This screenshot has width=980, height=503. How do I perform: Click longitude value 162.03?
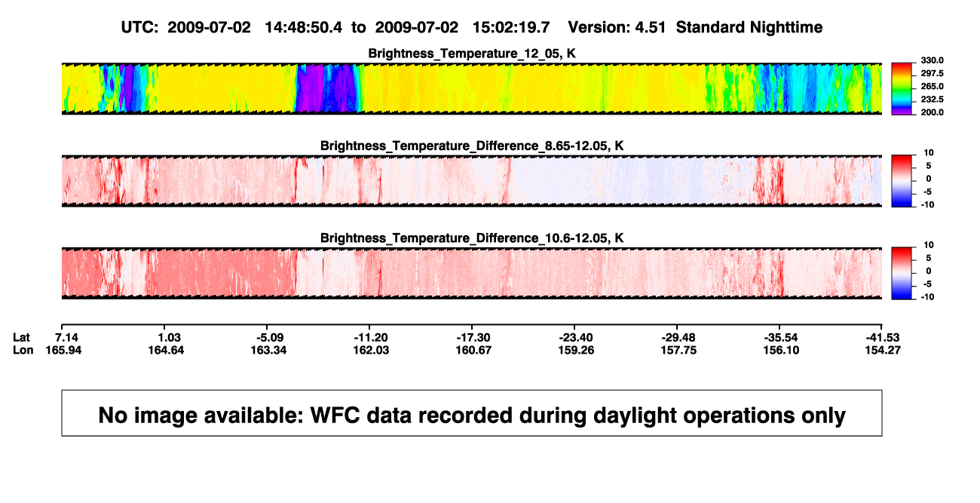pos(372,350)
